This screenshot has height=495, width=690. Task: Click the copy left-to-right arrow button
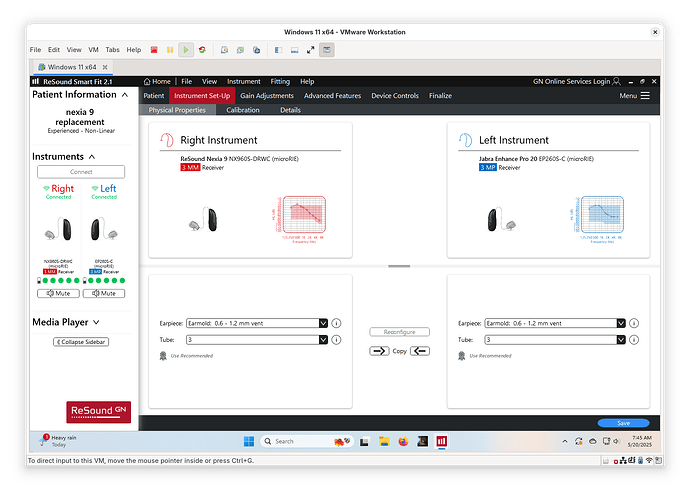point(420,351)
